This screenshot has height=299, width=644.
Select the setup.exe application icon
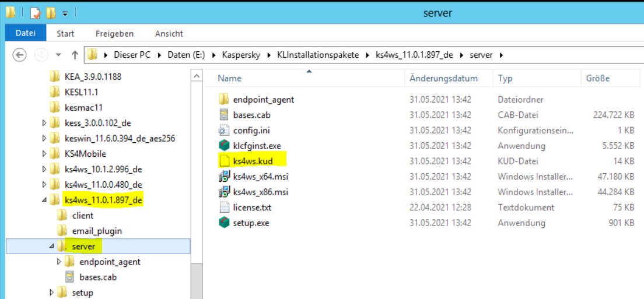click(x=223, y=223)
